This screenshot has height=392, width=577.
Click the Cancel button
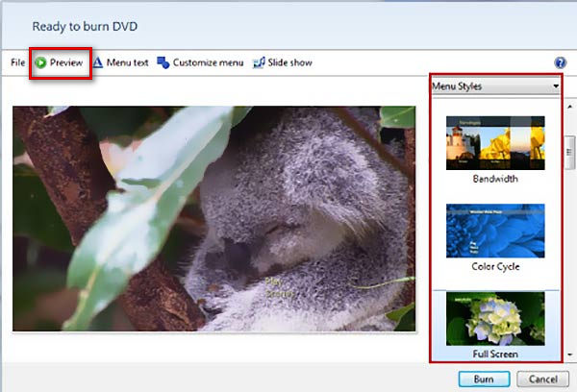(542, 380)
